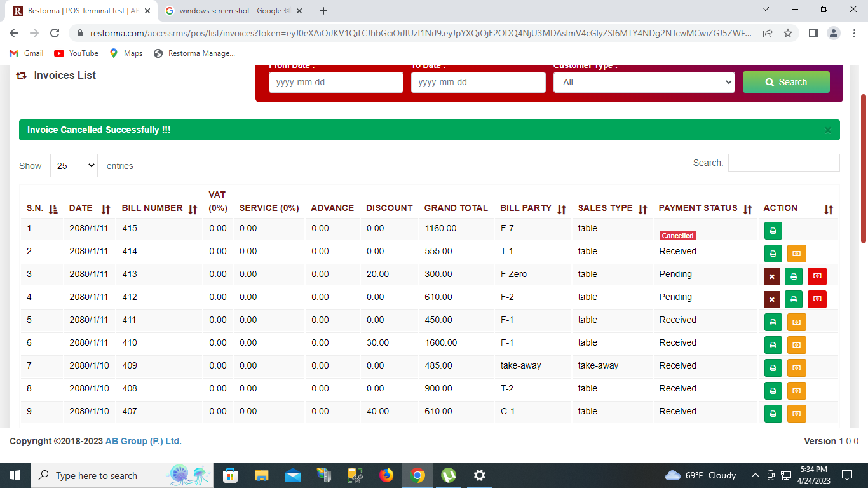Open Gmail bookmark
868x488 pixels.
[x=27, y=53]
